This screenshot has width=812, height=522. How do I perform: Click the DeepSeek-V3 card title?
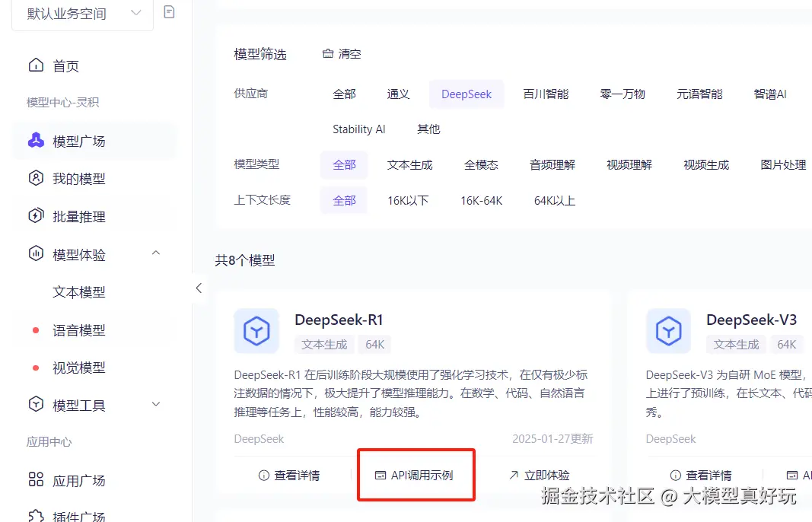tap(751, 320)
